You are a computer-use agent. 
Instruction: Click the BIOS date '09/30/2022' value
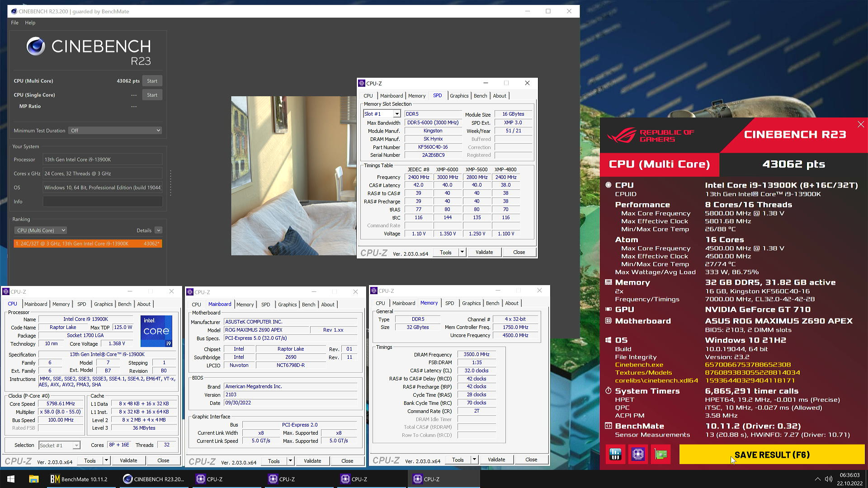pyautogui.click(x=290, y=403)
